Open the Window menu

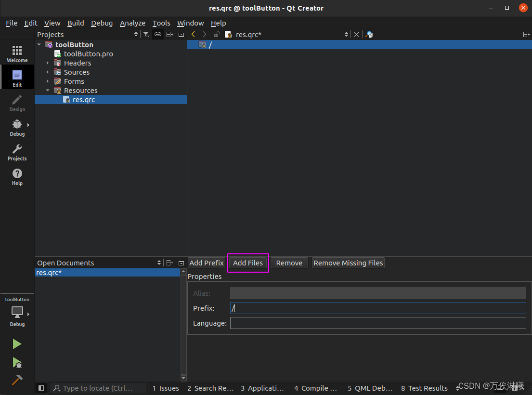[190, 23]
